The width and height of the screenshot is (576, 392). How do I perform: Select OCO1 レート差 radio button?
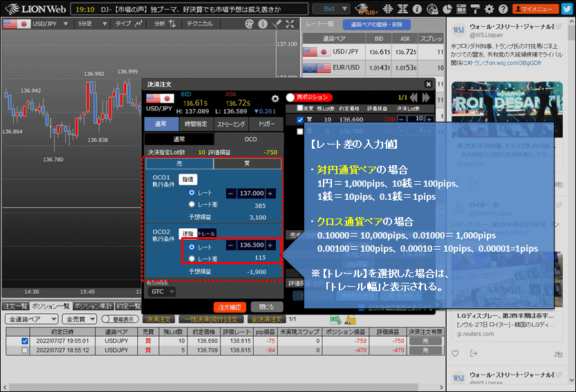pos(192,204)
